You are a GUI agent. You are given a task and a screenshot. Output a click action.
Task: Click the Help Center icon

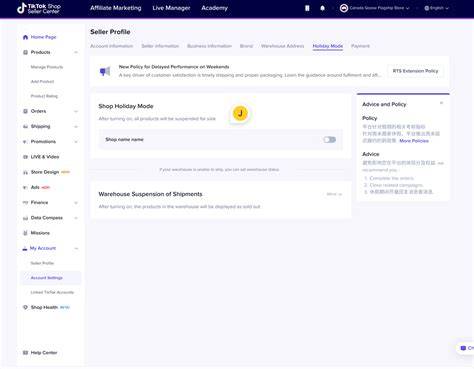[x=25, y=353]
